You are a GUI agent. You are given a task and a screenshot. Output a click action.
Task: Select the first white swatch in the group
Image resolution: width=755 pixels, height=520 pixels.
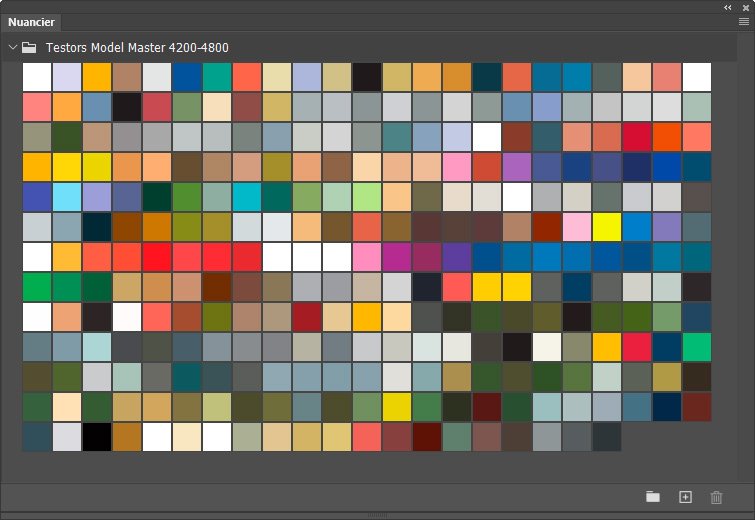point(37,77)
